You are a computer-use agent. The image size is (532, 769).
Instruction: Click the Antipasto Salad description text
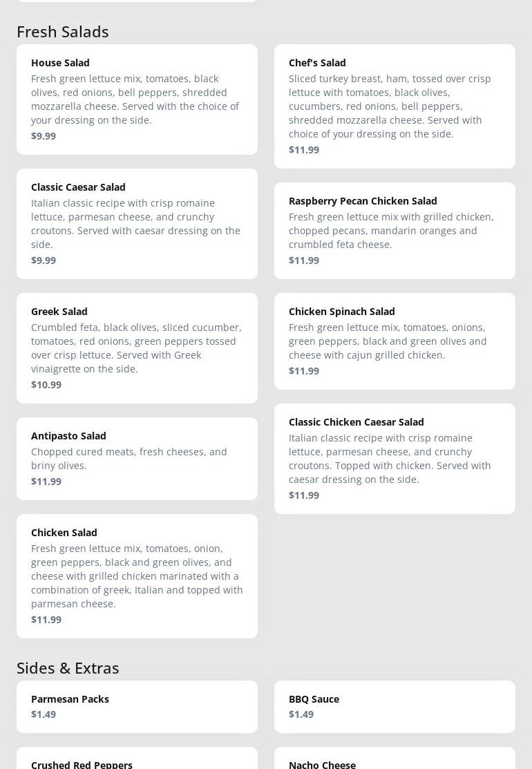(129, 458)
